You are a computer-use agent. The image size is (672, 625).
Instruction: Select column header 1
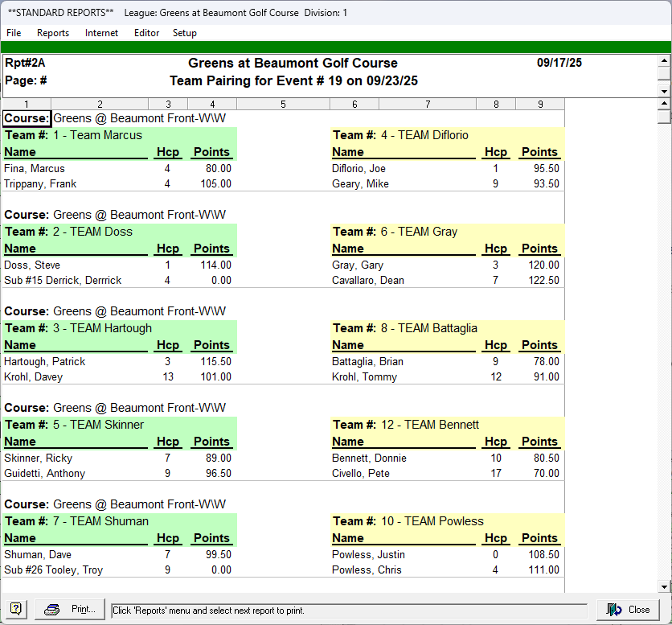pos(27,104)
